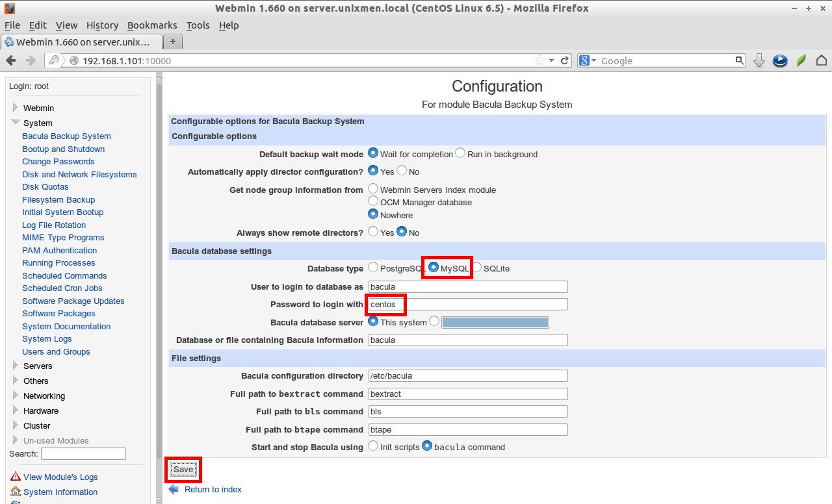Click the browser Back arrow button
Viewport: 832px width, 504px height.
[11, 60]
